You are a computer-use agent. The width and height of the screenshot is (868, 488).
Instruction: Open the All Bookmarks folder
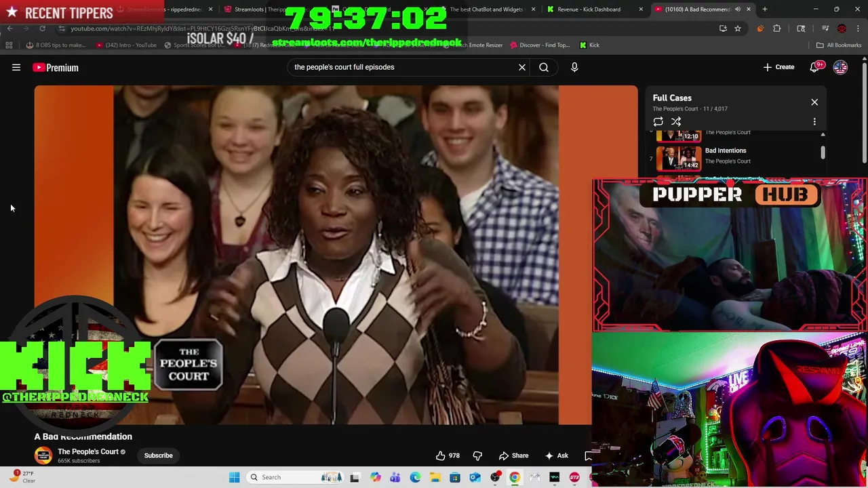(839, 45)
